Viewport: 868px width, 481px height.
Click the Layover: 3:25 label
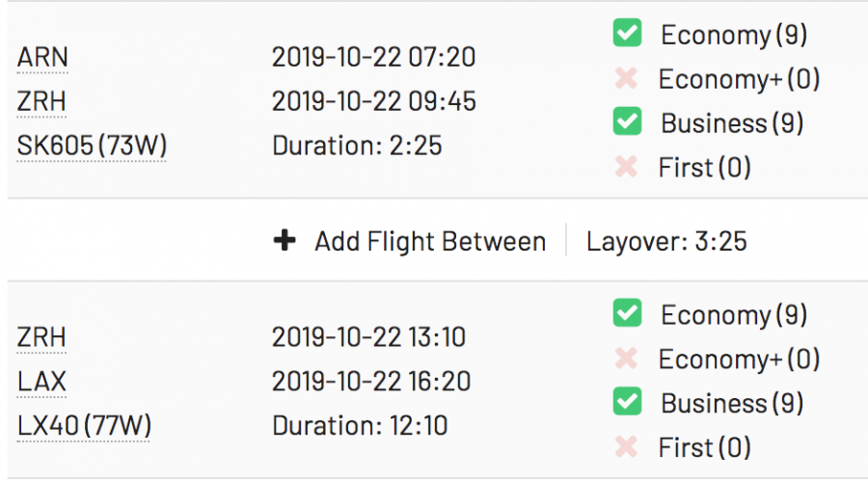[666, 241]
